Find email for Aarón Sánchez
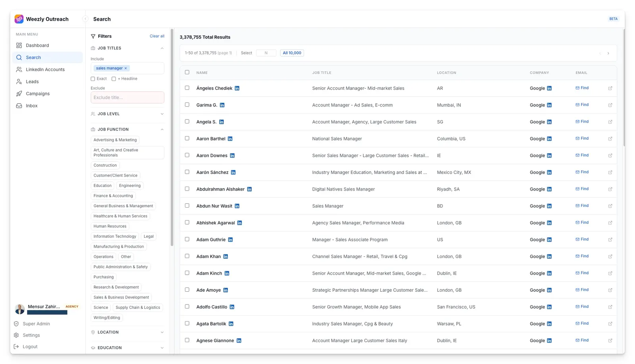 pyautogui.click(x=582, y=172)
